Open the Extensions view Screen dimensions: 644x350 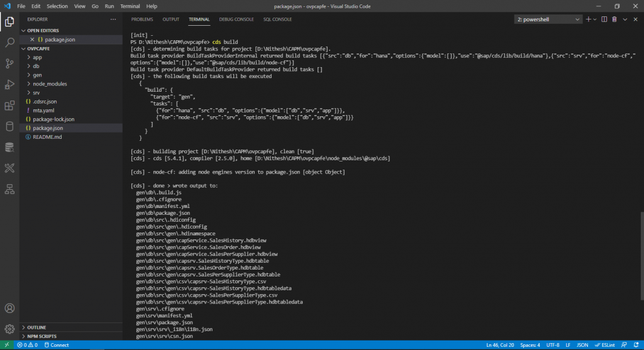pos(9,106)
